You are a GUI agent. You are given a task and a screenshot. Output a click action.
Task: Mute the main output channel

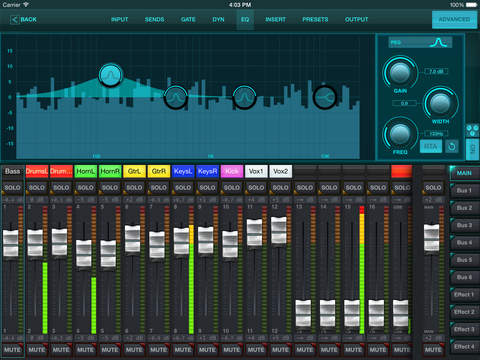pyautogui.click(x=433, y=350)
